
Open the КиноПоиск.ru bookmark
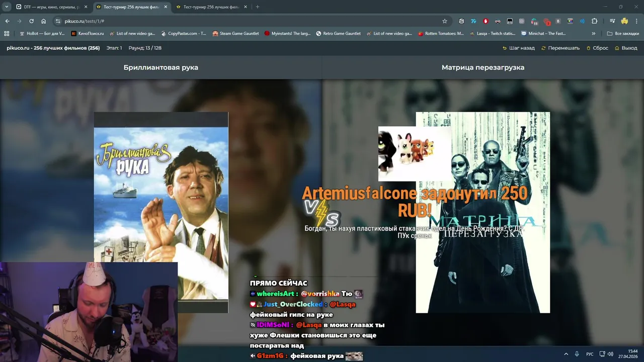tap(88, 34)
